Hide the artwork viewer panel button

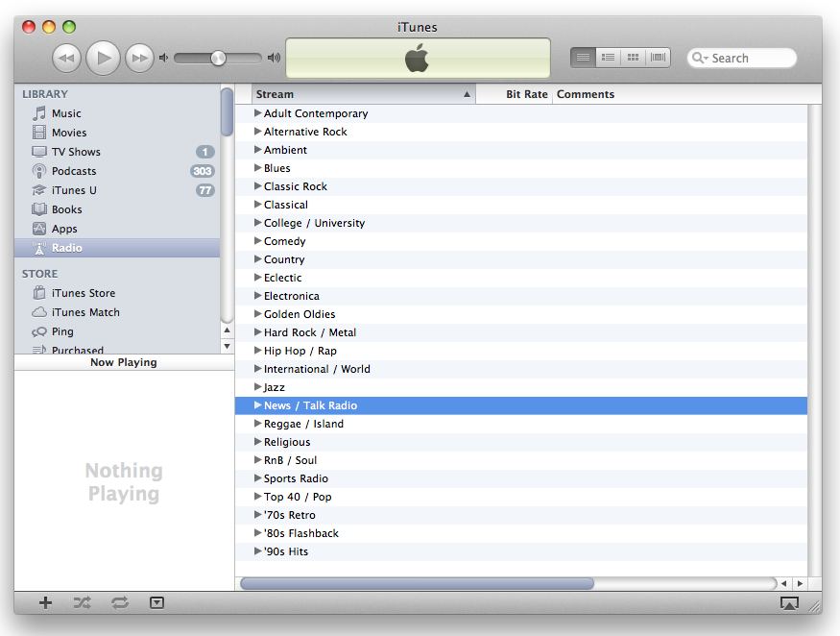156,602
